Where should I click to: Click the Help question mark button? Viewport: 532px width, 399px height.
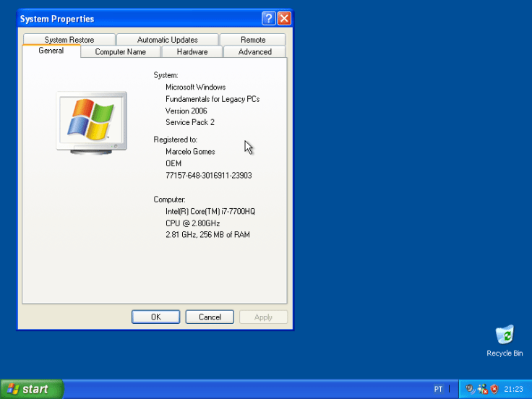coord(269,19)
